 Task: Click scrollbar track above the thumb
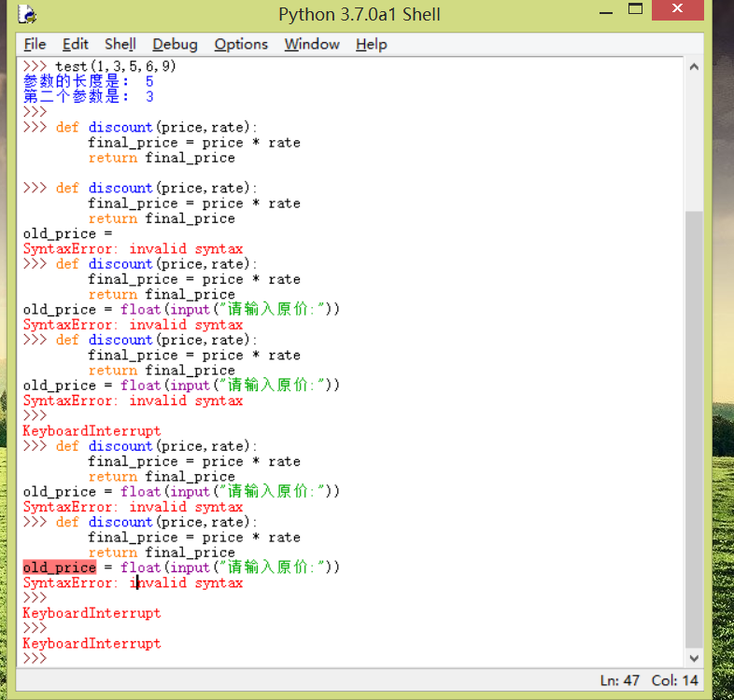pyautogui.click(x=694, y=140)
